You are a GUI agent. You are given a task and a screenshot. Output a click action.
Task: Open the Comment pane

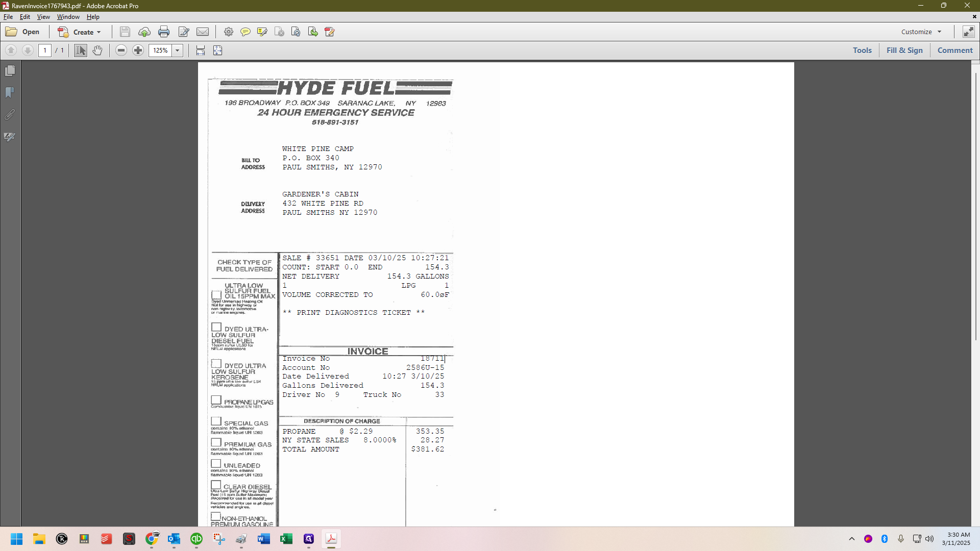click(x=954, y=50)
